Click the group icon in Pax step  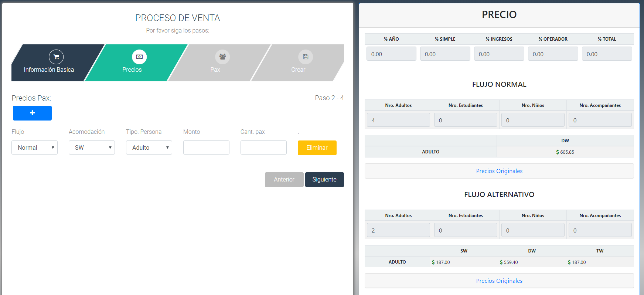222,57
